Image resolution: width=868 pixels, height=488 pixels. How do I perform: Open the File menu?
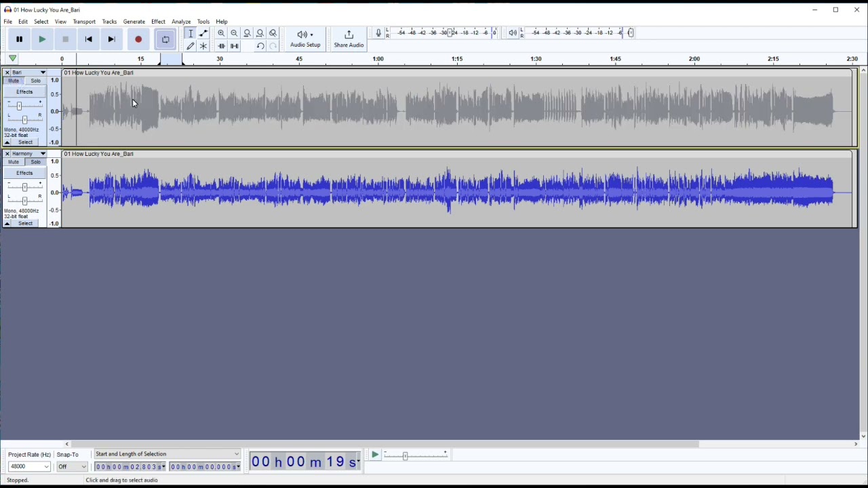(8, 22)
